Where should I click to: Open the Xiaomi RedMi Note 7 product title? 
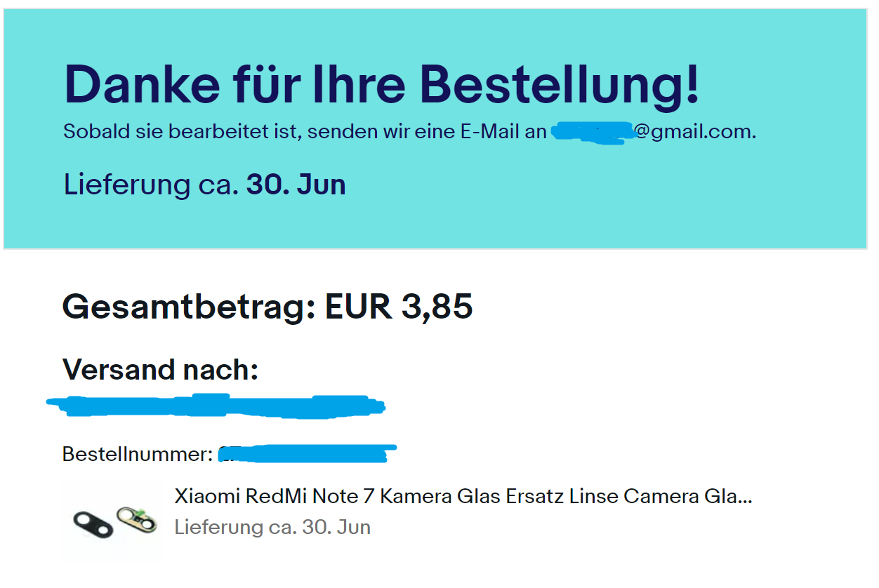pyautogui.click(x=463, y=497)
